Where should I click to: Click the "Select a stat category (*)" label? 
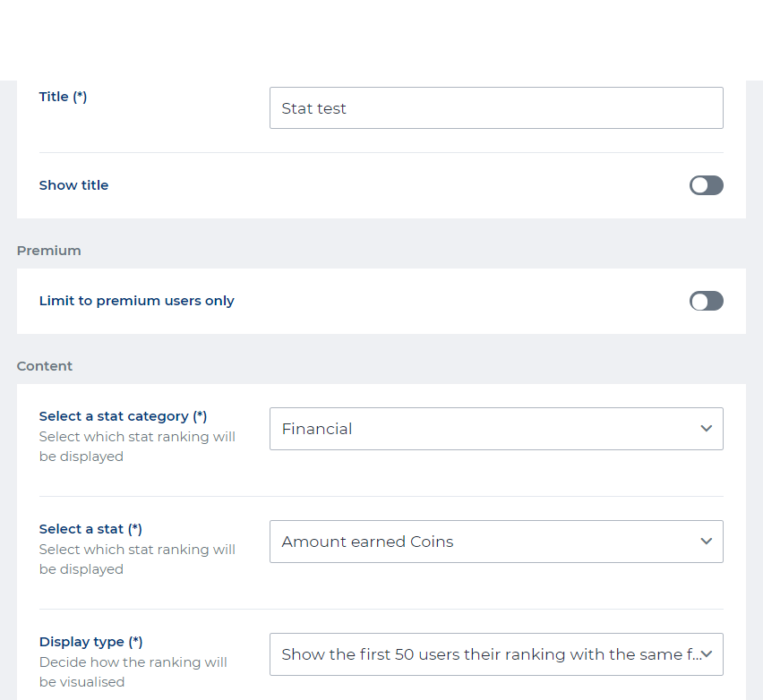tap(123, 416)
